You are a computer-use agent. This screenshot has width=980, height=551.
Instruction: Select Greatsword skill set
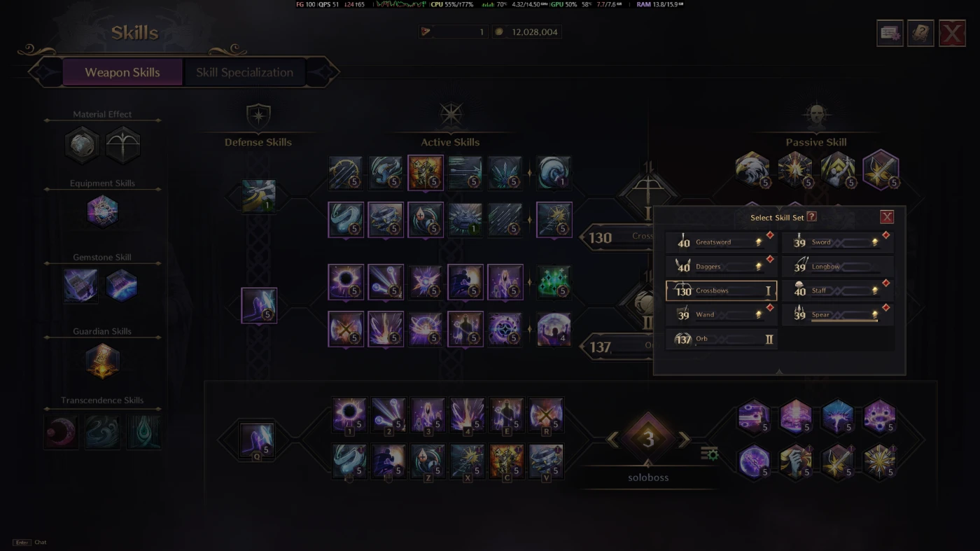(x=721, y=242)
